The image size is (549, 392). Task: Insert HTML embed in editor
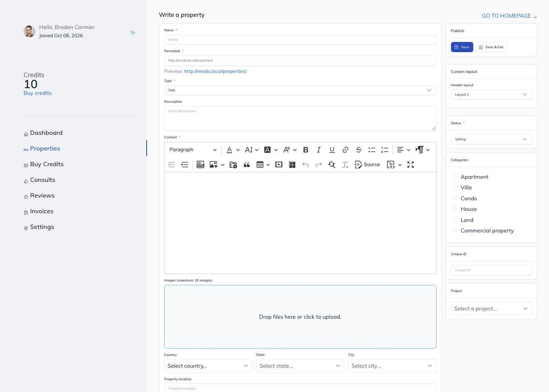click(x=200, y=165)
